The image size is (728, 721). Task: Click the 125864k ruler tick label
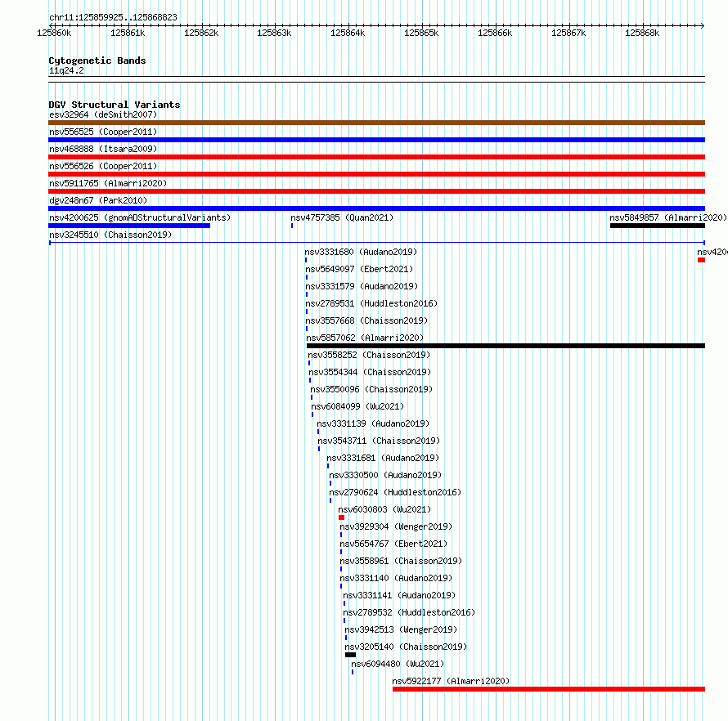(348, 33)
